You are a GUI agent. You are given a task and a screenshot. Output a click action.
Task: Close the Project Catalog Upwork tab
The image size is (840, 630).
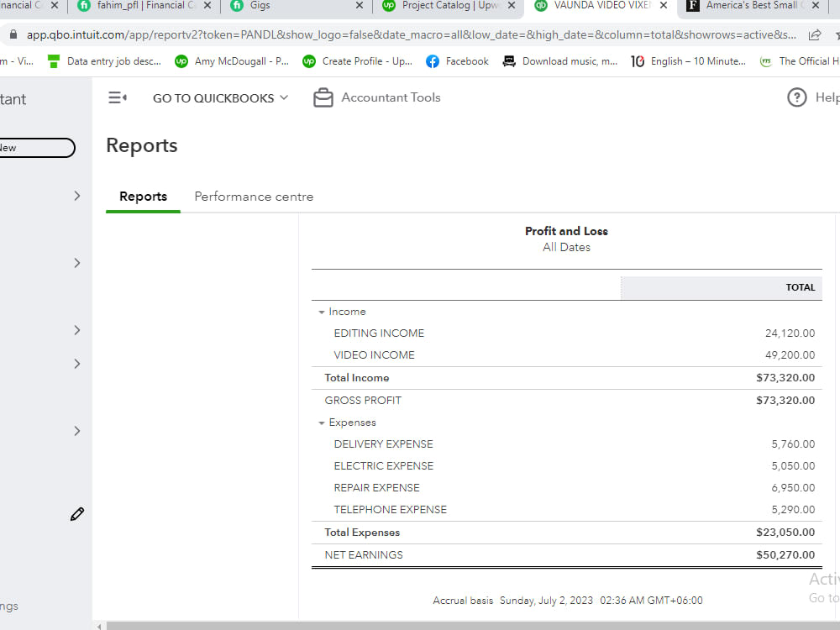click(x=512, y=5)
